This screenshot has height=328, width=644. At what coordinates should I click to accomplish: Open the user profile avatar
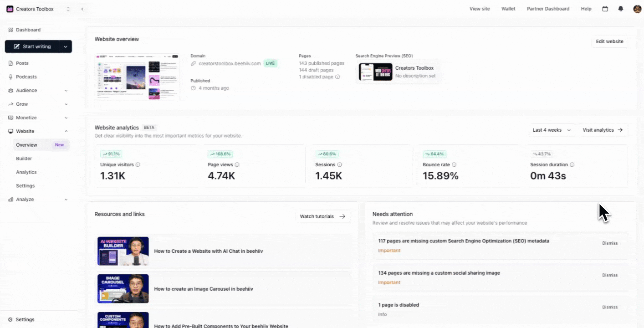pyautogui.click(x=637, y=9)
